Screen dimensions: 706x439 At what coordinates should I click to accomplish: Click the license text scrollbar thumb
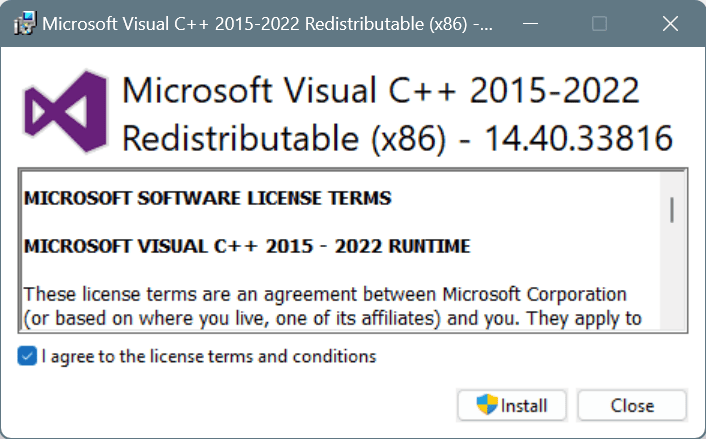click(x=672, y=210)
